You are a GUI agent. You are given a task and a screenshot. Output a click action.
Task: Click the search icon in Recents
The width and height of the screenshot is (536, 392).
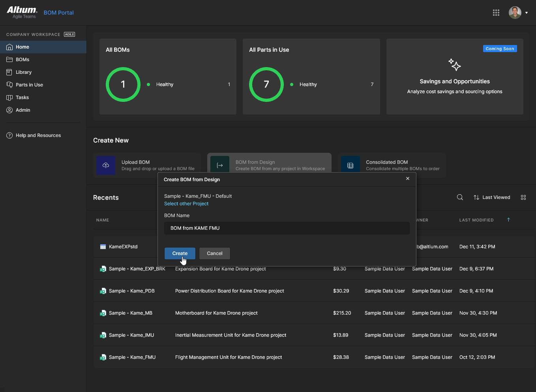(460, 197)
